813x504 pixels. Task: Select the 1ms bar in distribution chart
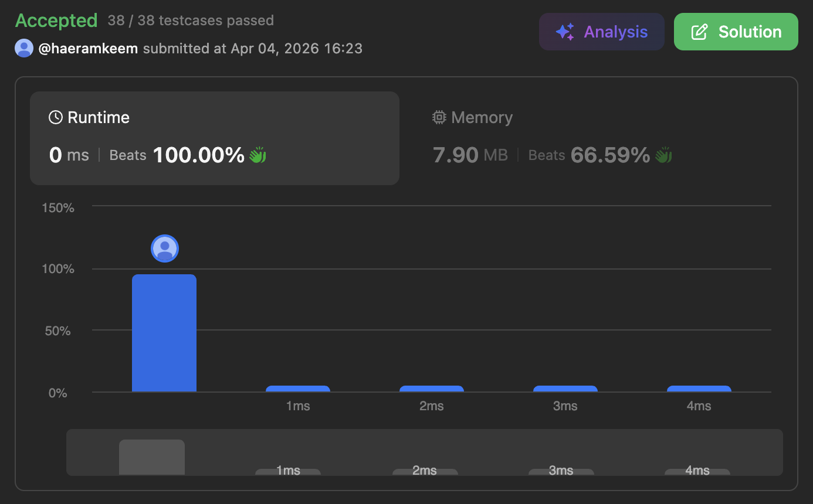pos(298,389)
